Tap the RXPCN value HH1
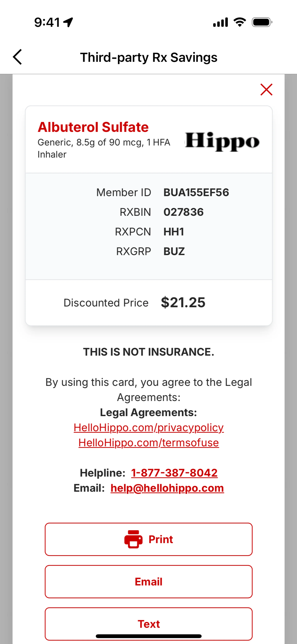This screenshot has height=644, width=297. click(x=174, y=232)
